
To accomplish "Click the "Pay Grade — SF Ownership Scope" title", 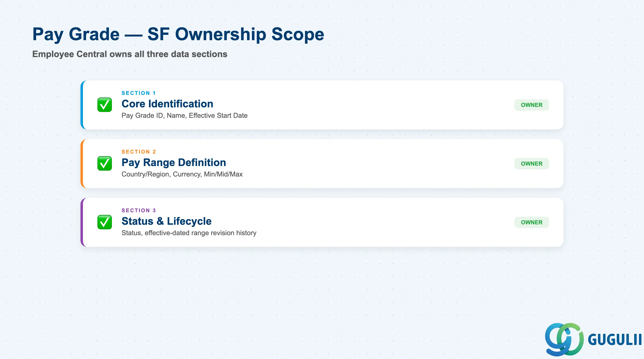I will pyautogui.click(x=178, y=34).
